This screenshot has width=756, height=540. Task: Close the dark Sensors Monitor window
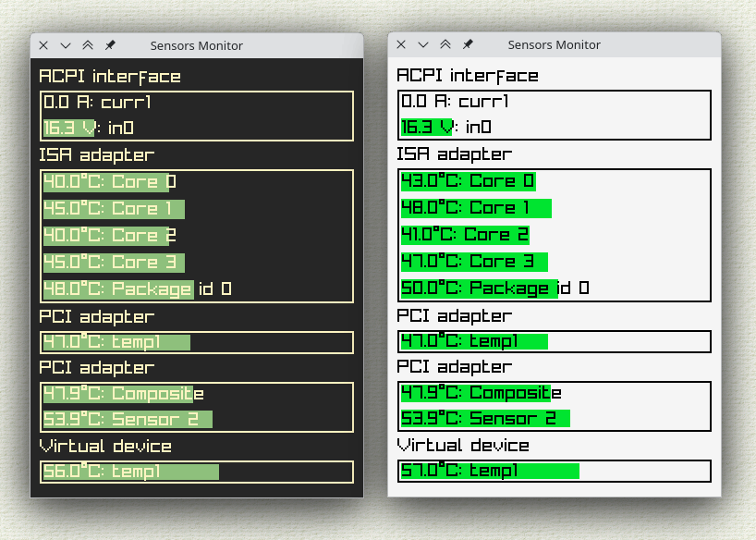pos(43,45)
